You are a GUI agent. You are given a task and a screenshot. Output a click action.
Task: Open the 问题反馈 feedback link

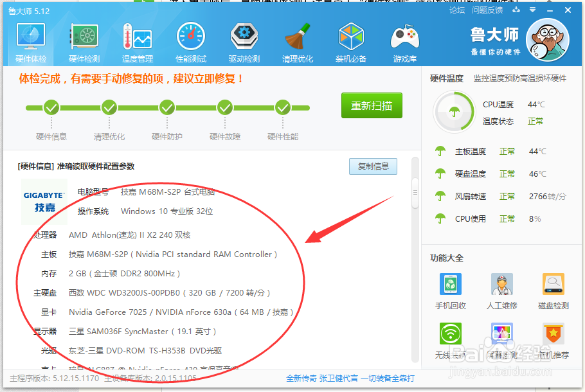pos(487,10)
